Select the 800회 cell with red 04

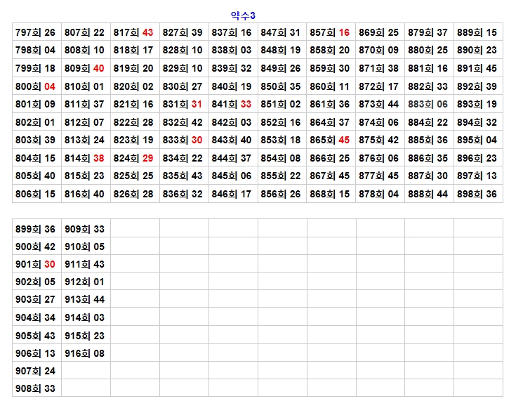[x=36, y=86]
